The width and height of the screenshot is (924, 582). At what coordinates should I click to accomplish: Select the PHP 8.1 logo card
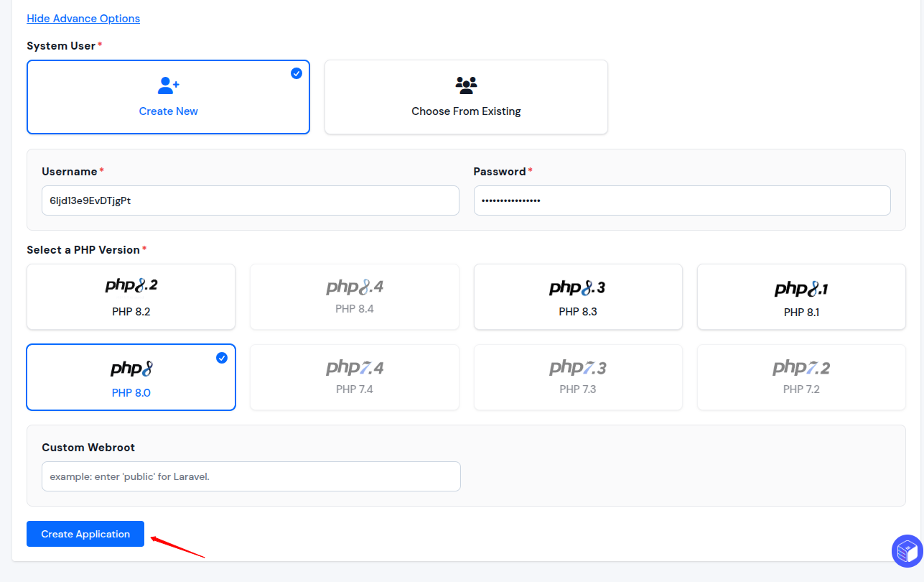click(801, 297)
